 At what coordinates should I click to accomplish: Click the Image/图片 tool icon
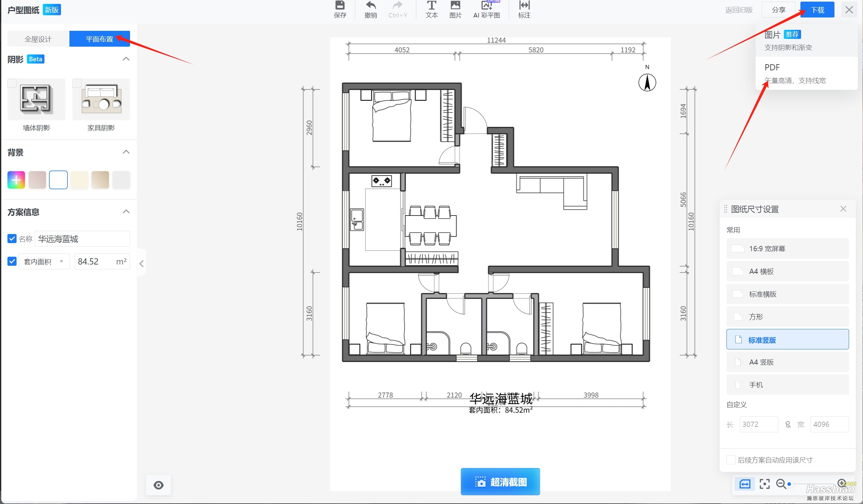(x=454, y=9)
